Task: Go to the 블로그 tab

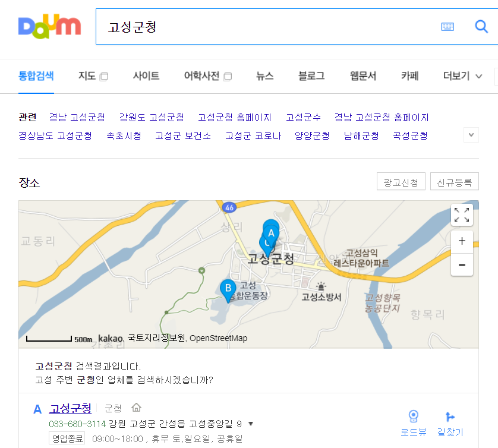Action: pos(311,76)
